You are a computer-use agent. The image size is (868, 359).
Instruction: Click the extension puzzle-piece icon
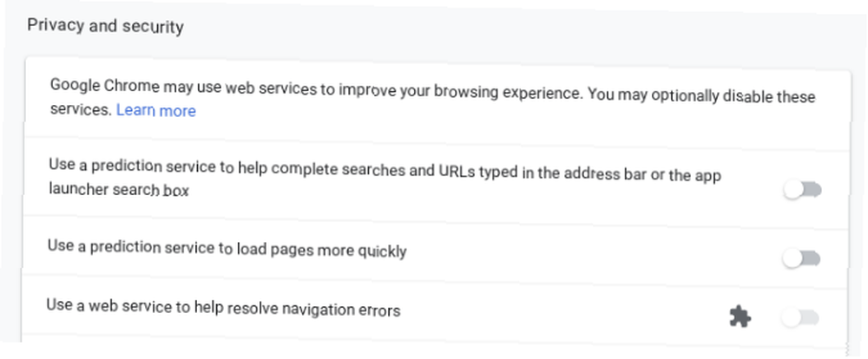click(740, 317)
